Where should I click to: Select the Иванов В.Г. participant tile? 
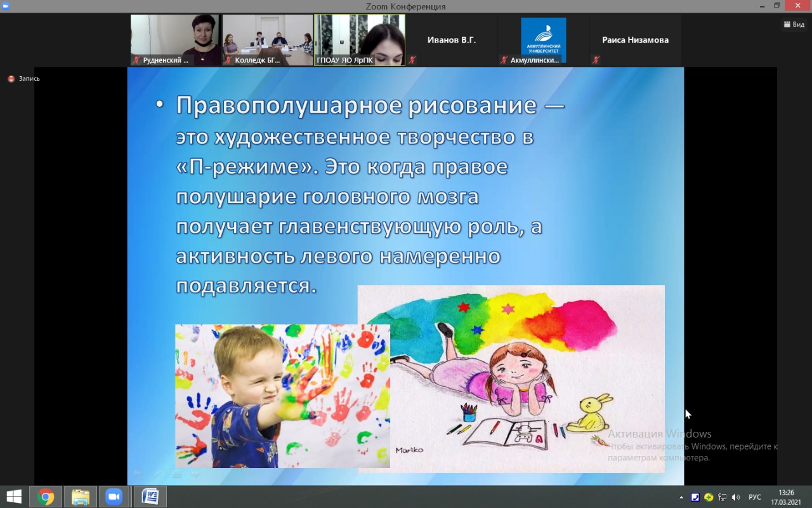pyautogui.click(x=451, y=40)
